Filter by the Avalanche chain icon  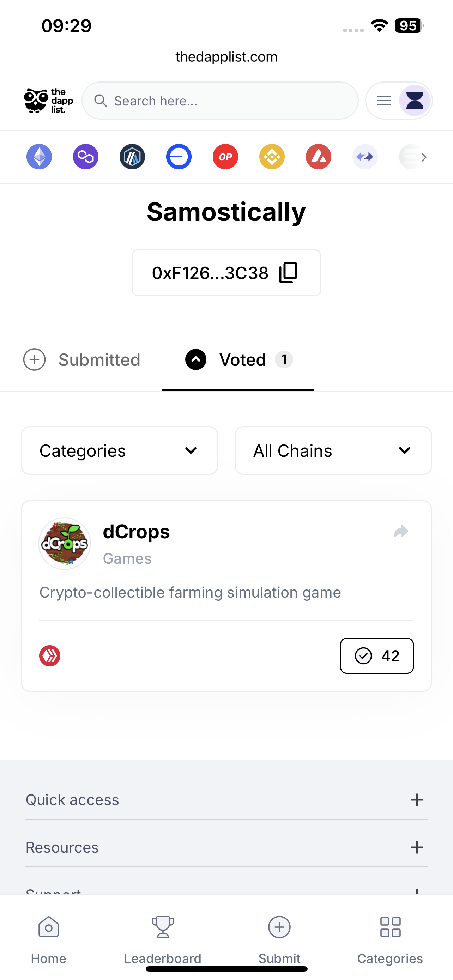(319, 157)
